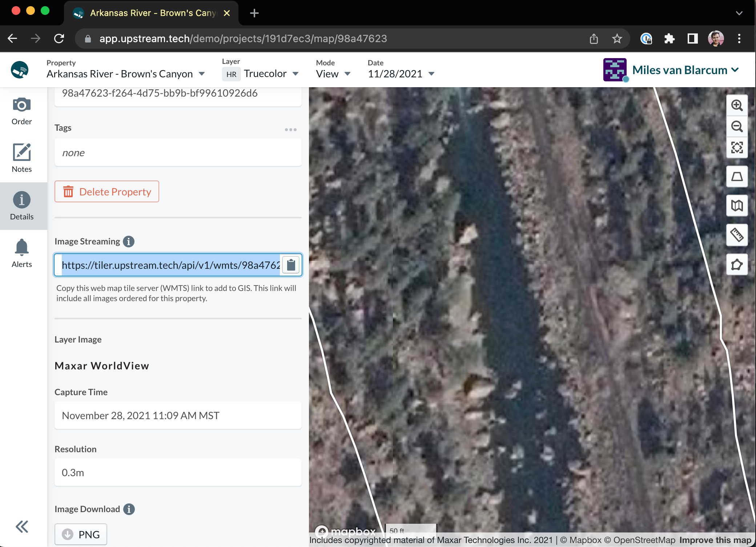Expand the Property dropdown
The width and height of the screenshot is (756, 547).
[x=202, y=74]
